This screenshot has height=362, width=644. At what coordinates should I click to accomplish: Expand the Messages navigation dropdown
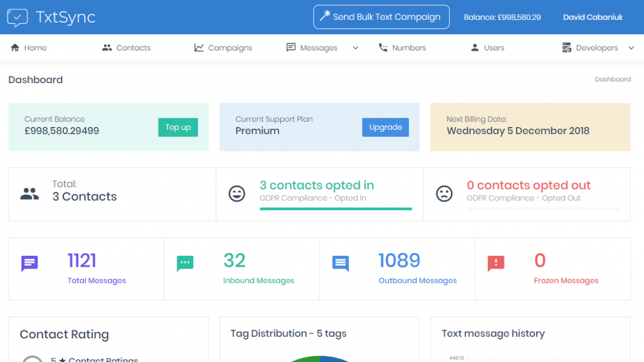point(355,47)
